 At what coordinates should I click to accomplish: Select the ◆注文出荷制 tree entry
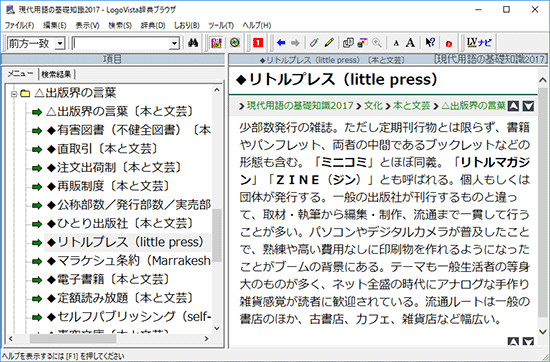tap(114, 168)
